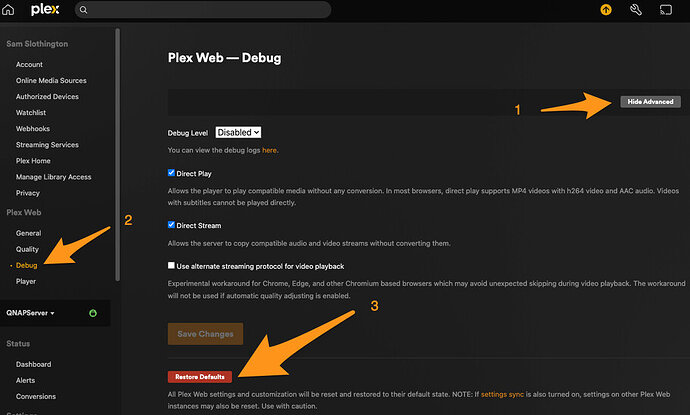Image resolution: width=690 pixels, height=415 pixels.
Task: Go to Plex home icon
Action: 8,10
